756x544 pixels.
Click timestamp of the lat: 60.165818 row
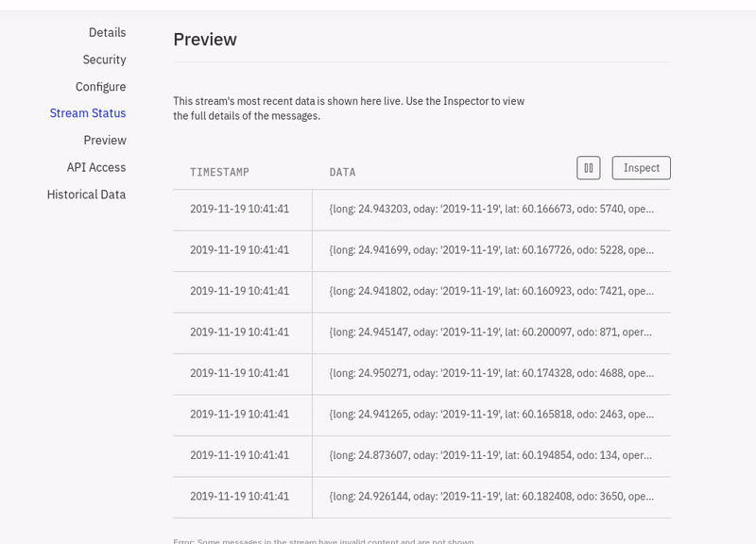(x=240, y=415)
